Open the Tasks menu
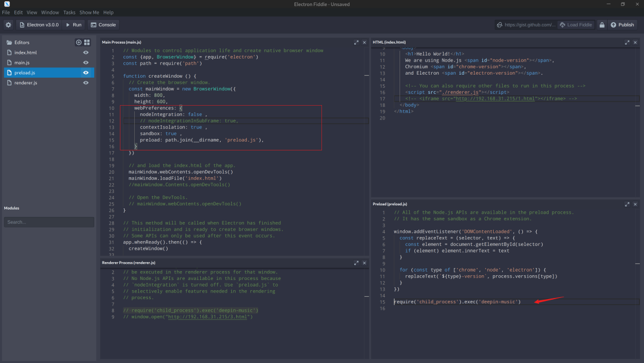Viewport: 644px width, 363px height. [69, 12]
